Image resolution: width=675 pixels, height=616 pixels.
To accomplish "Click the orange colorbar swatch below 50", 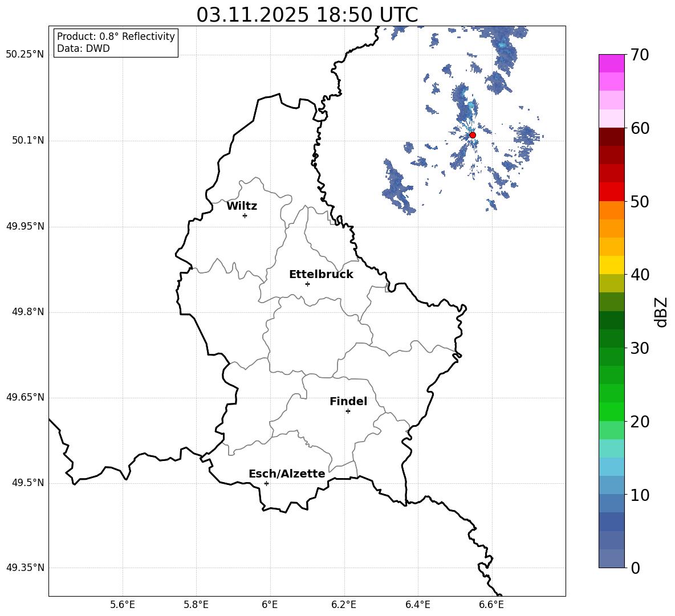I will [x=612, y=210].
